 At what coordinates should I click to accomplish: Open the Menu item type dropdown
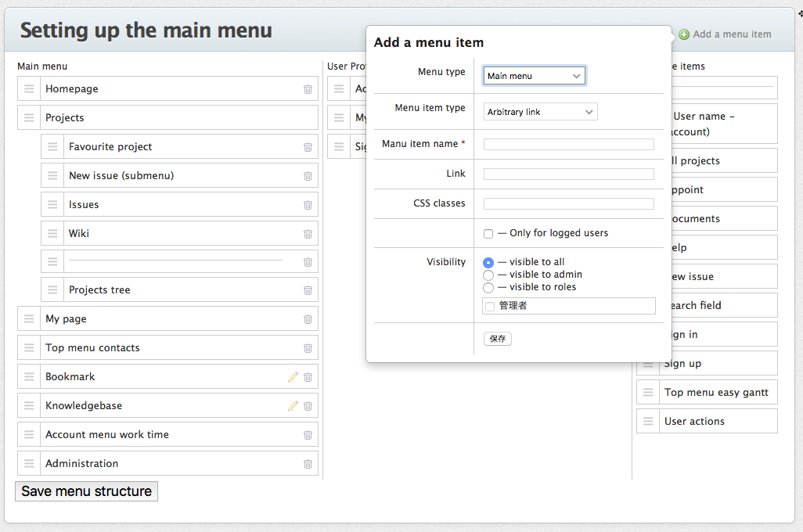click(539, 111)
